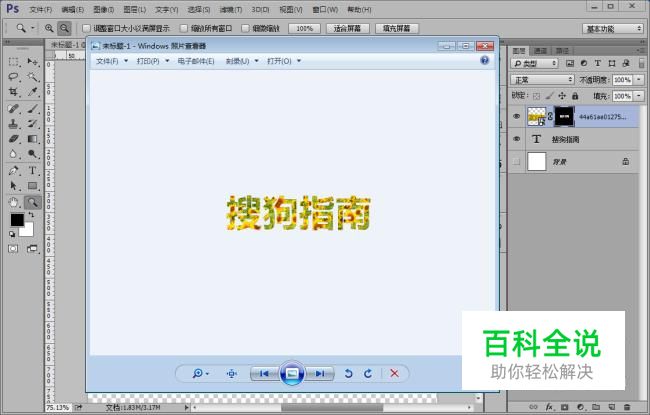650x415 pixels.
Task: Select the Pen tool
Action: point(13,170)
